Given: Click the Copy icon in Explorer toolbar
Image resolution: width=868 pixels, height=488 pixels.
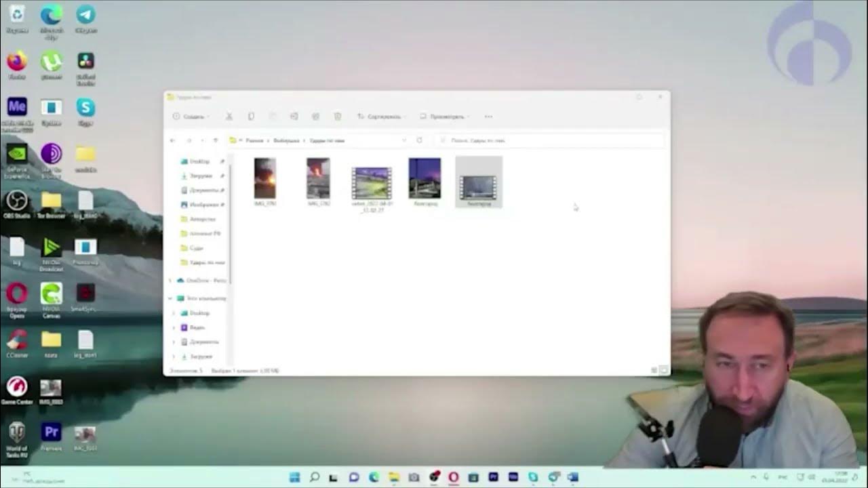Looking at the screenshot, I should tap(251, 117).
